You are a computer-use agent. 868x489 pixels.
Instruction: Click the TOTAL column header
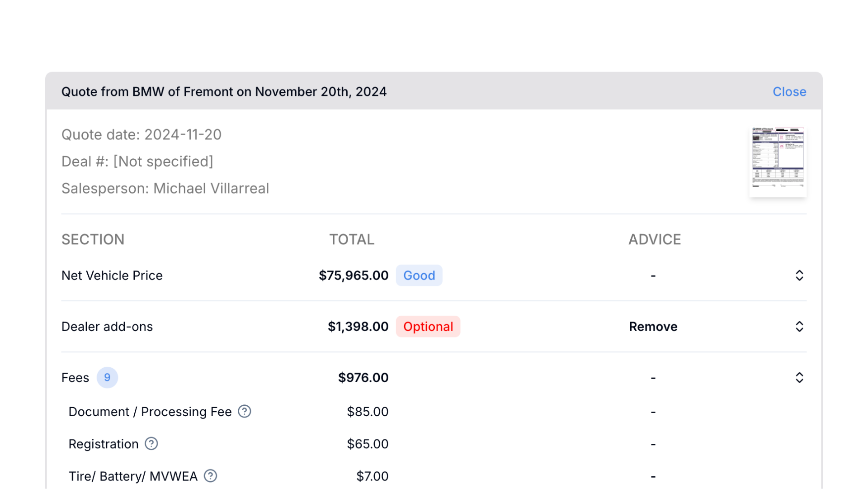pos(351,239)
